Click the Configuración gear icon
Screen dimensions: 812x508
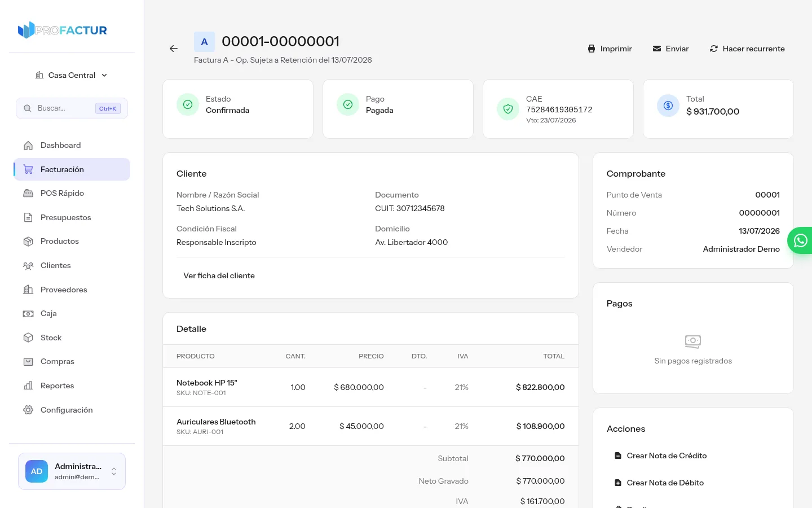coord(28,410)
